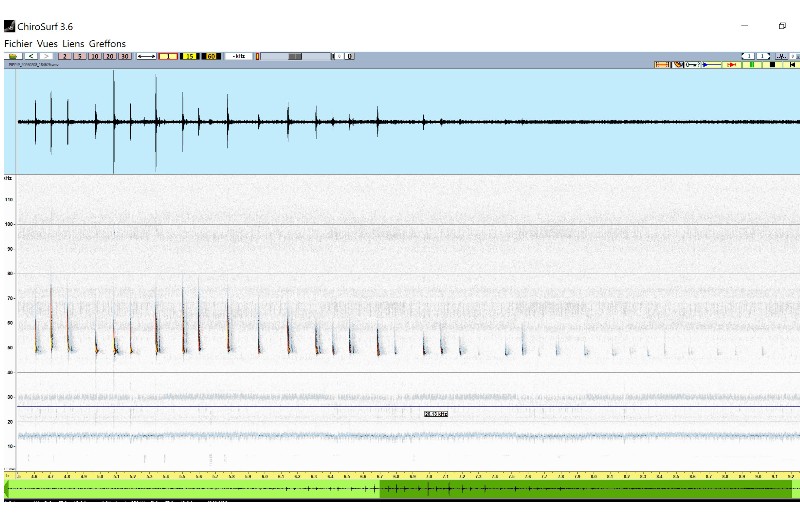The height and width of the screenshot is (532, 800).
Task: Click the gain slider in top toolbar
Action: (295, 56)
